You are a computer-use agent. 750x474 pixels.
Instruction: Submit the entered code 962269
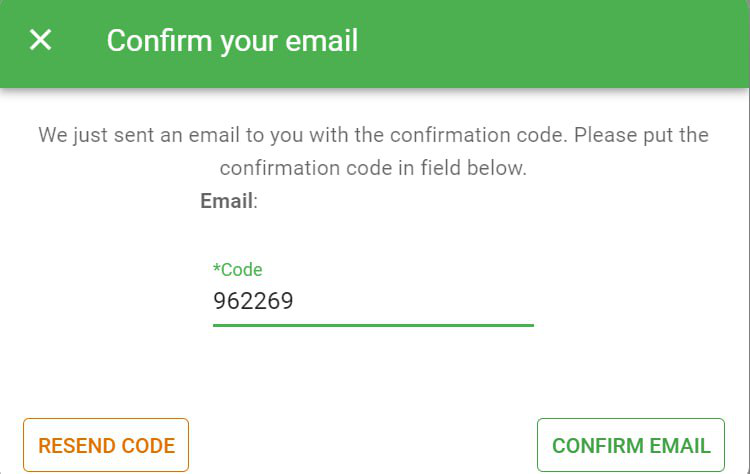[x=631, y=445]
